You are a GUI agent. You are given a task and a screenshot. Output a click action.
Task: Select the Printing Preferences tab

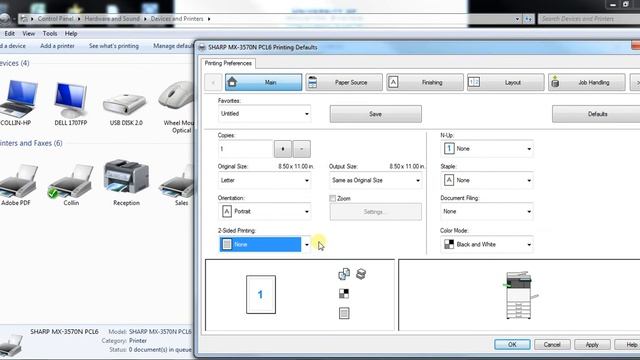coord(228,63)
